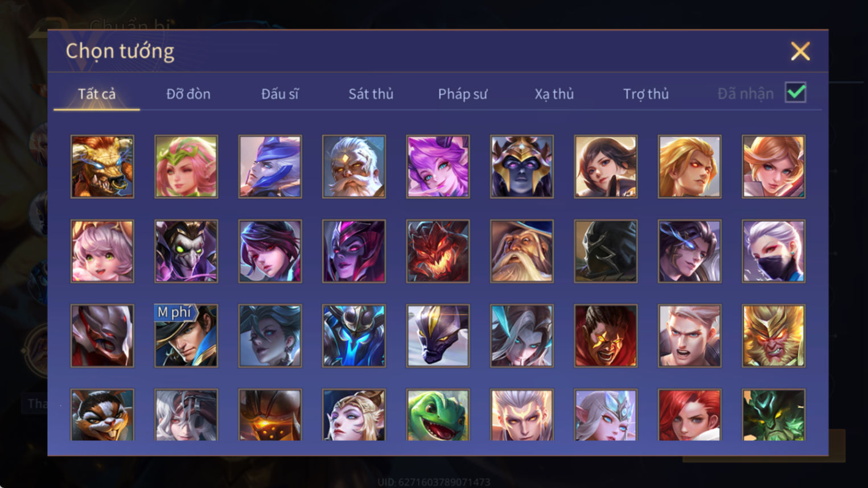Screen dimensions: 868x488
Task: Pick the golden monkey king hero
Action: coord(774,336)
